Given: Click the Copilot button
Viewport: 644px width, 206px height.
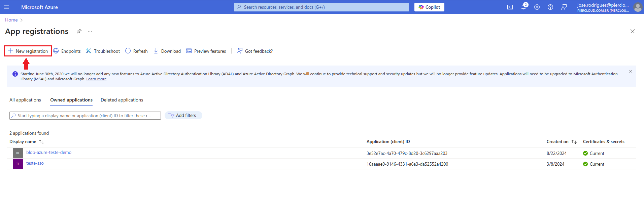Looking at the screenshot, I should [x=429, y=7].
